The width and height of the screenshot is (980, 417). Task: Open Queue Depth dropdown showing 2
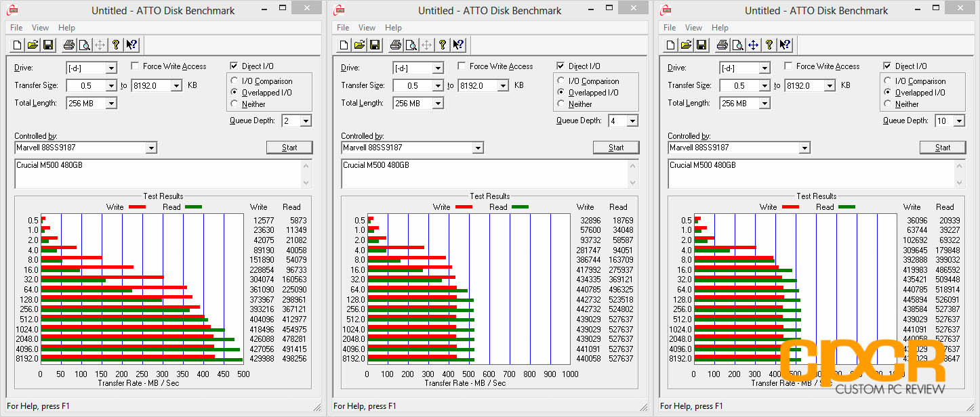[306, 120]
